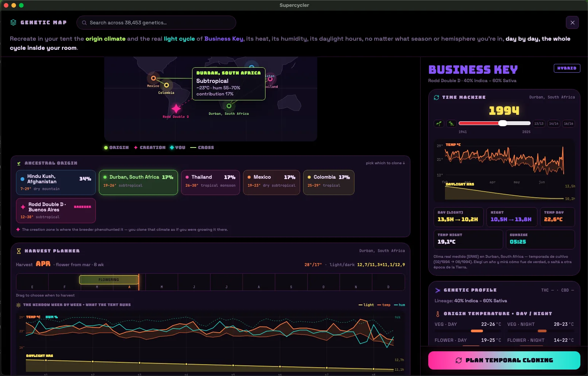Click the HYBRID badge next to Business Key

567,68
